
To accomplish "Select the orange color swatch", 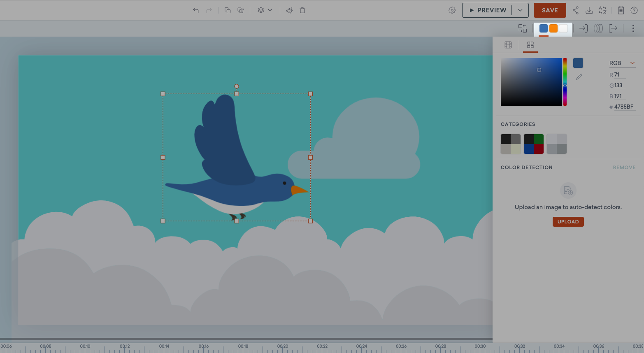I will pos(553,28).
